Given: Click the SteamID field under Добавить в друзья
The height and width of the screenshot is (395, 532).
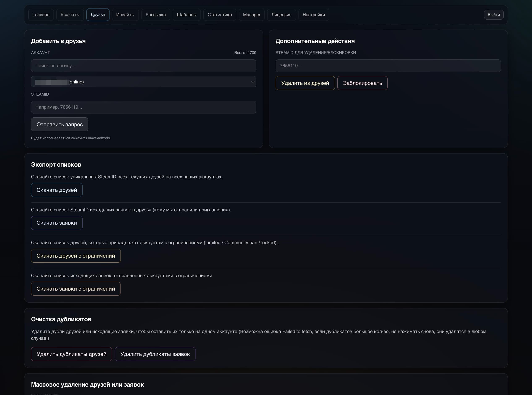Looking at the screenshot, I should pos(144,107).
